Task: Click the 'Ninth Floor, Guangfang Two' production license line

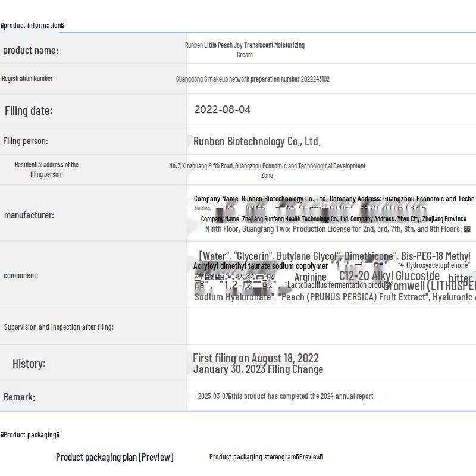Action: click(x=337, y=229)
